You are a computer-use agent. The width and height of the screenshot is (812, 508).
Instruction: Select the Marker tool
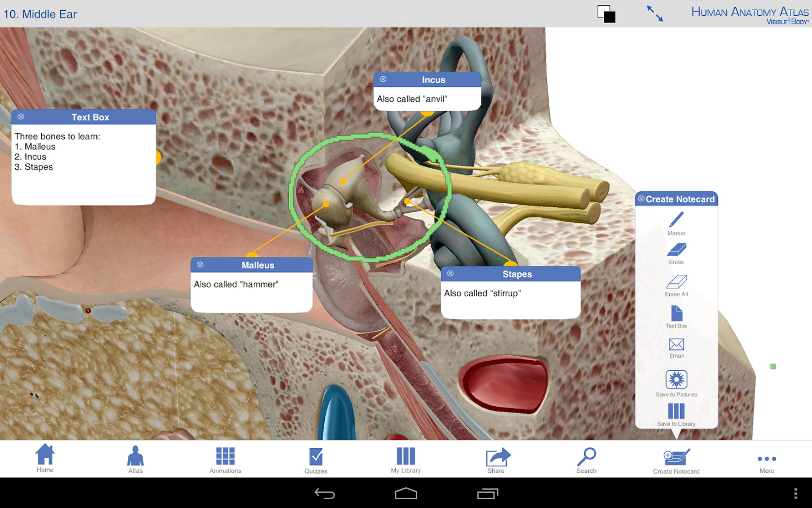pos(676,224)
